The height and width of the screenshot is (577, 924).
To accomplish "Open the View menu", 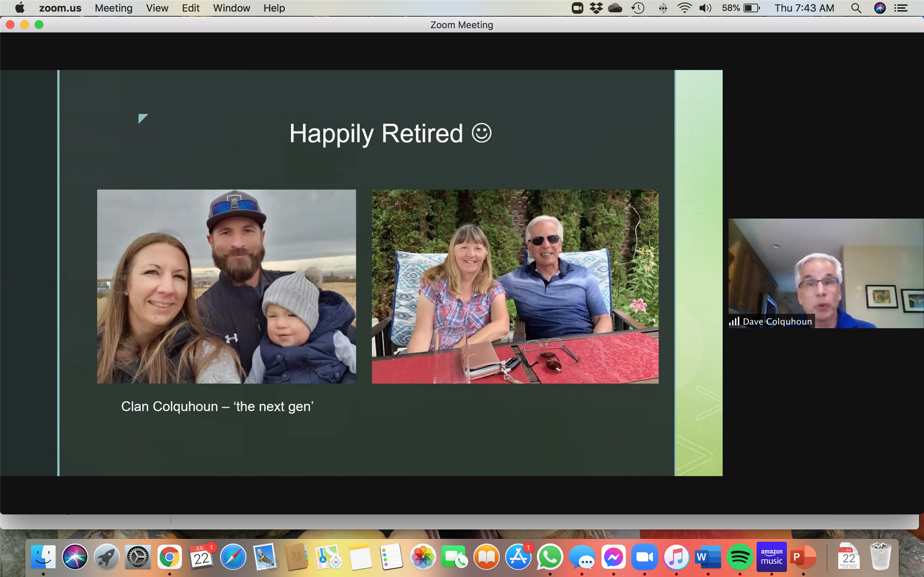I will pyautogui.click(x=157, y=8).
